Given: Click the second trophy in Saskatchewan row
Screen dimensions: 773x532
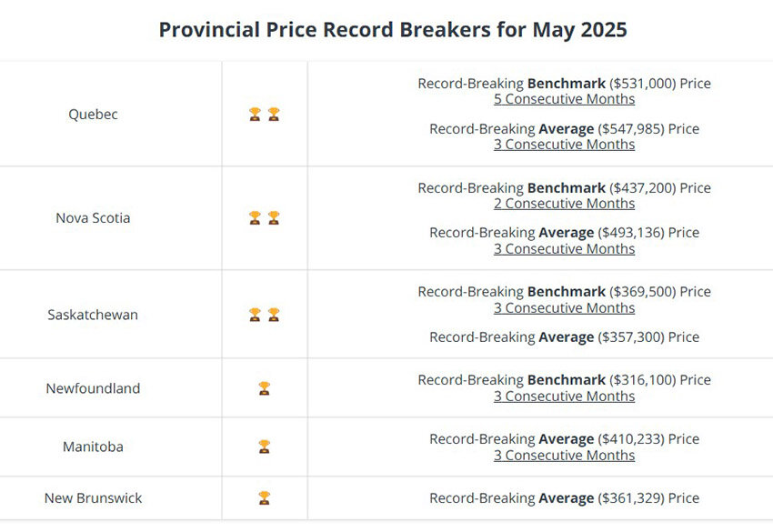Looking at the screenshot, I should pos(274,315).
